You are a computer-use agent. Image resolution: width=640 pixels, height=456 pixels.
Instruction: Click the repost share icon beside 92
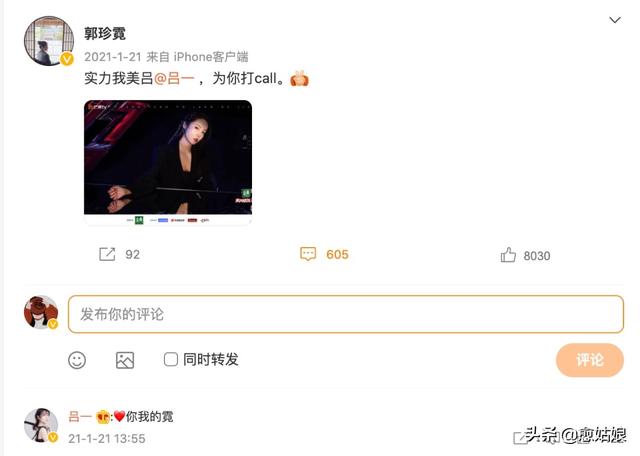[107, 254]
